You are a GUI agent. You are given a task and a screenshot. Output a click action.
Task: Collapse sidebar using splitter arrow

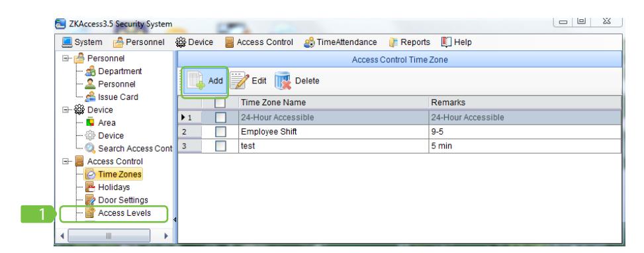click(x=175, y=220)
